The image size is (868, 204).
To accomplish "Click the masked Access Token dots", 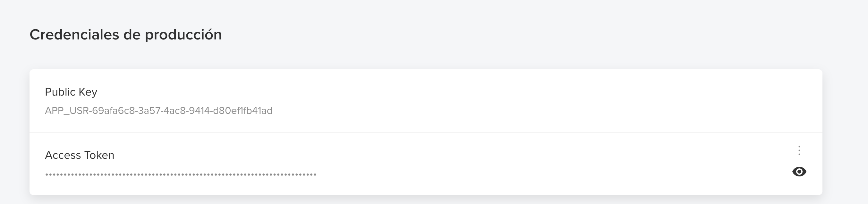I will point(181,174).
